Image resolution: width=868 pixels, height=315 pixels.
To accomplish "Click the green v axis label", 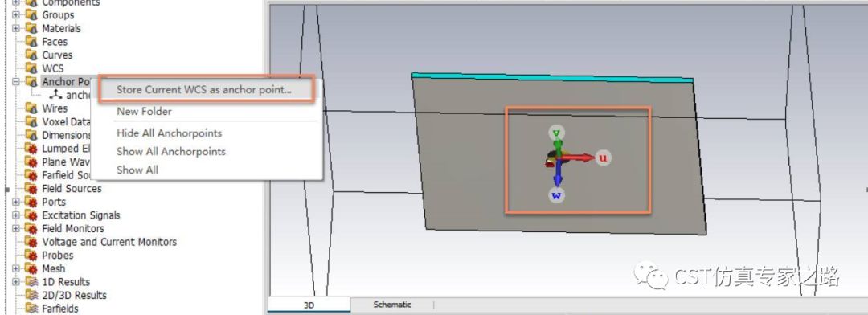I will pyautogui.click(x=557, y=133).
